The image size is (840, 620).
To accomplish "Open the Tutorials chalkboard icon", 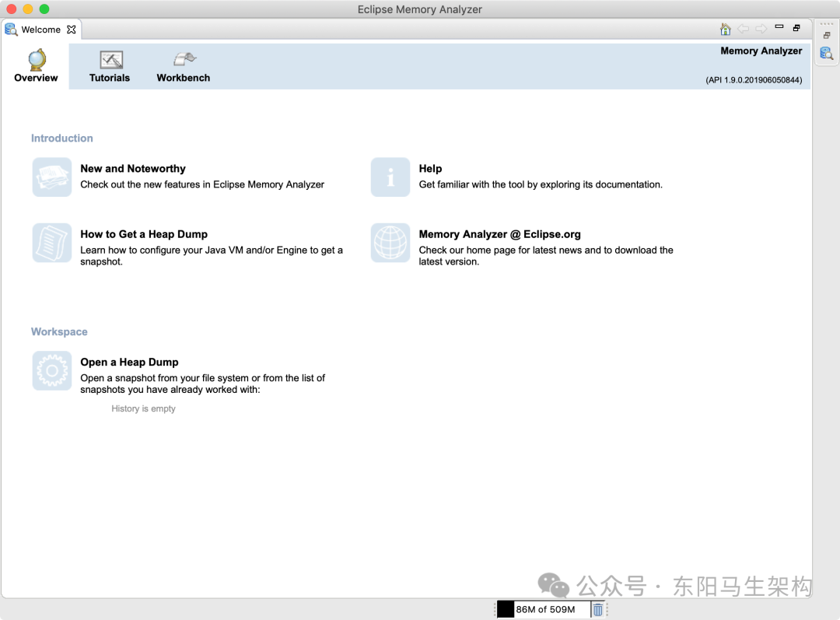I will (111, 60).
